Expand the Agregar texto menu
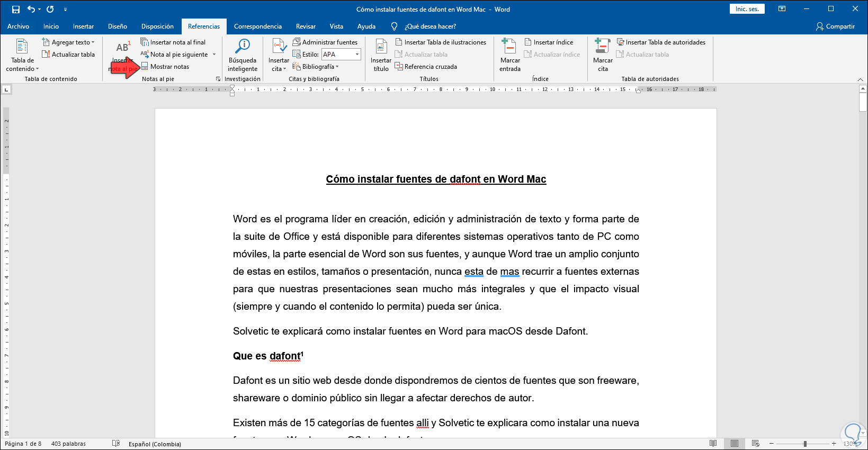Image resolution: width=868 pixels, height=450 pixels. pyautogui.click(x=68, y=42)
